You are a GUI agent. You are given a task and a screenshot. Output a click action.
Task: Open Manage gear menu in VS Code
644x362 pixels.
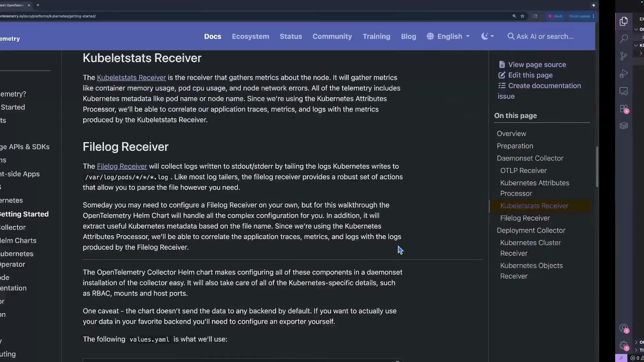624,345
